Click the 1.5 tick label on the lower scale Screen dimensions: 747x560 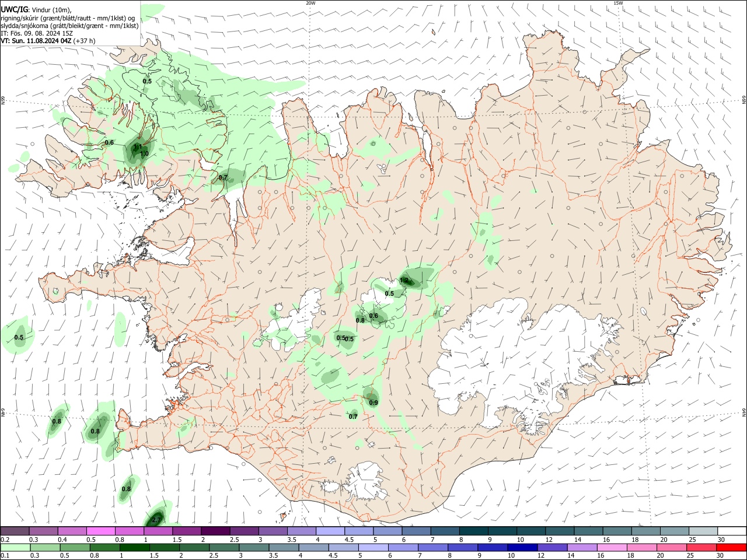(x=154, y=556)
